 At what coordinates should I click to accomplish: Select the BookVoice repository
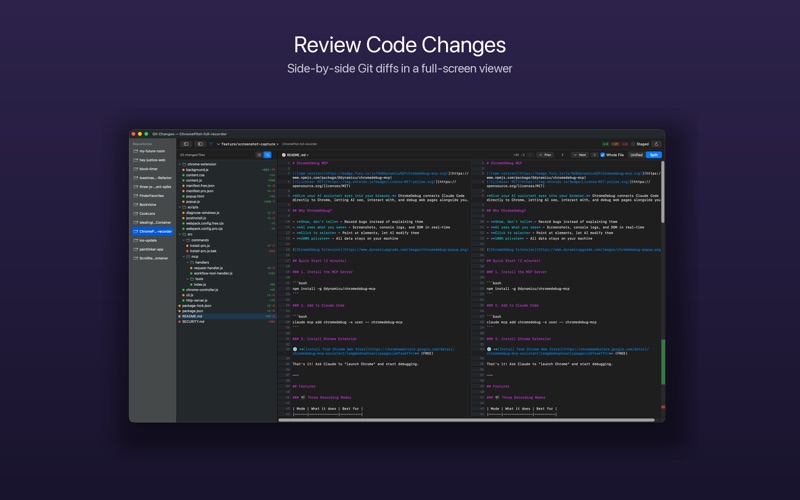point(153,205)
